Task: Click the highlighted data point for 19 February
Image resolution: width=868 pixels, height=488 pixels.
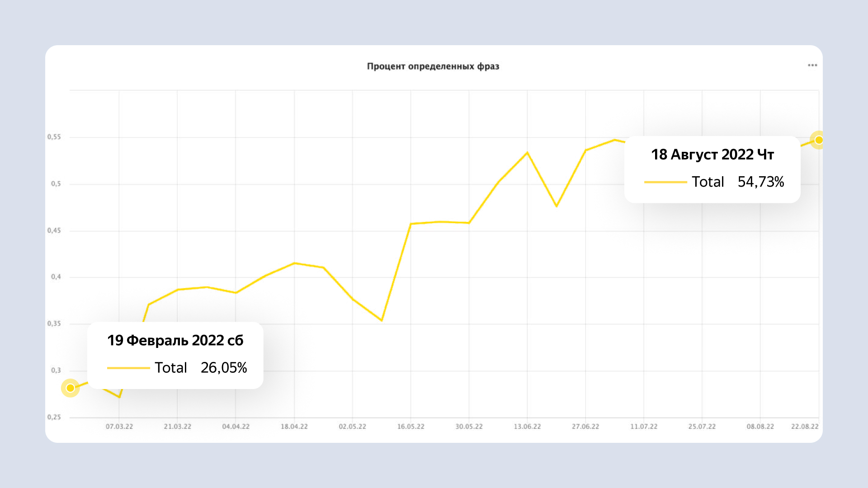Action: click(x=71, y=388)
